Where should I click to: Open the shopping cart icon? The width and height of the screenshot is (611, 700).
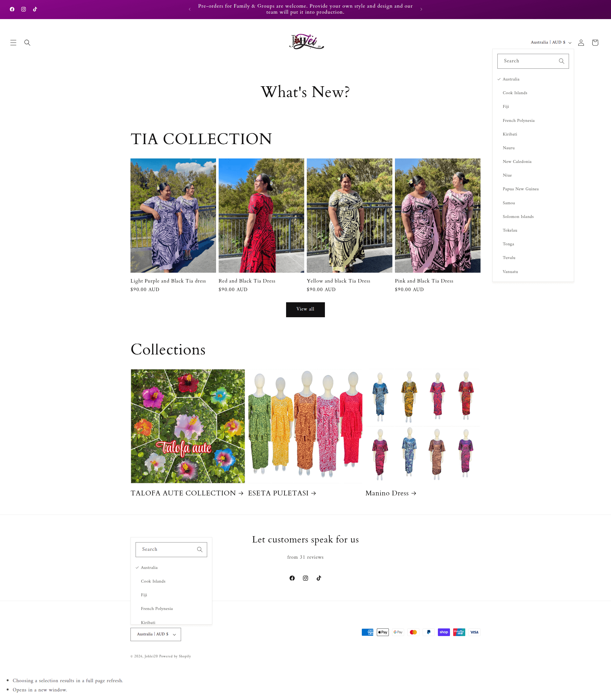(595, 43)
